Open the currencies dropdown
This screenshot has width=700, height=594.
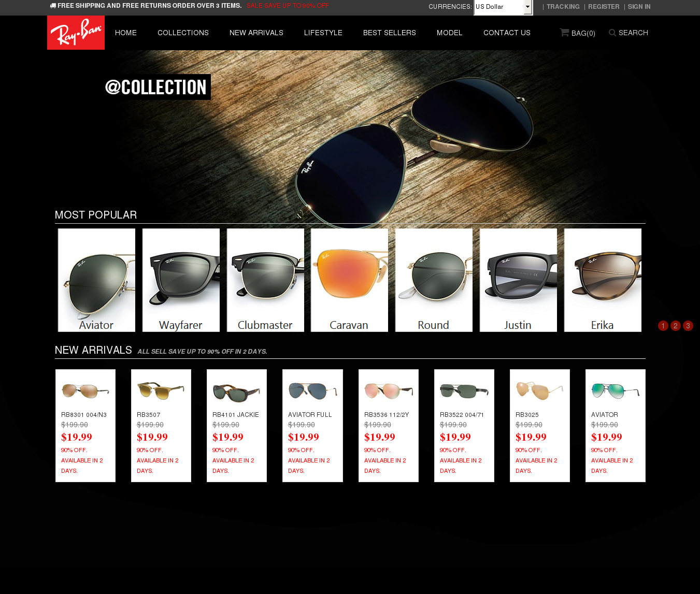pos(503,7)
